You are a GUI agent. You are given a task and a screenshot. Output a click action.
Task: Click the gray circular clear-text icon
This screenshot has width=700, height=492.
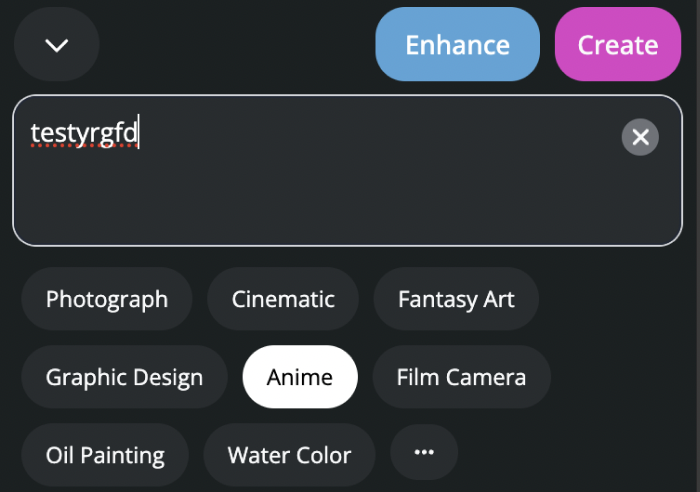coord(640,137)
